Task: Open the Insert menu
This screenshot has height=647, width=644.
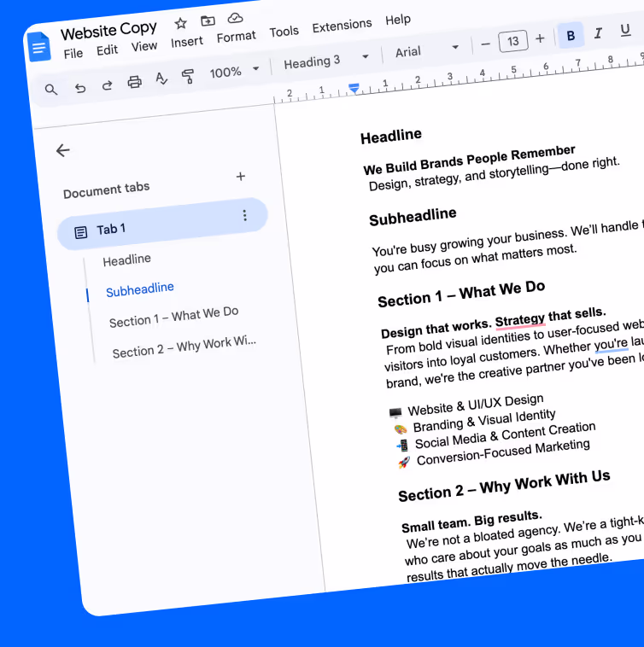Action: [186, 42]
